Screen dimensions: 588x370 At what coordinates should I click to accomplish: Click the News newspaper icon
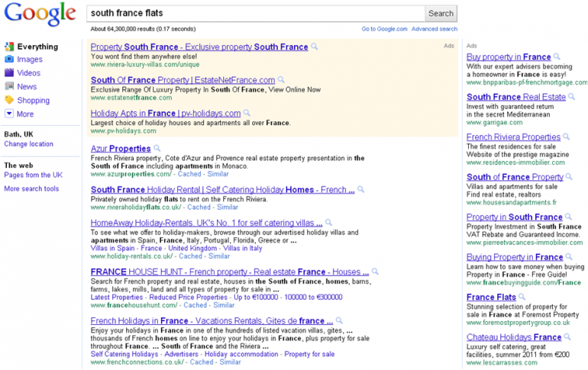coord(9,86)
